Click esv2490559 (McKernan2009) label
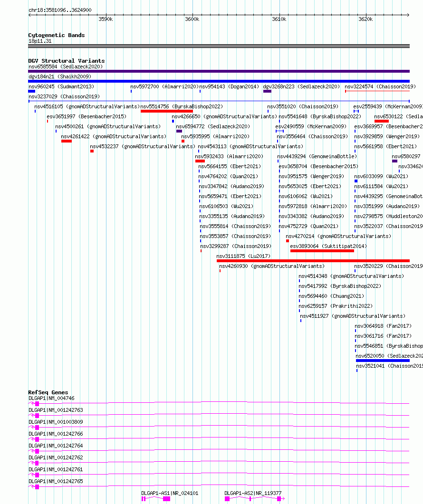 311,126
